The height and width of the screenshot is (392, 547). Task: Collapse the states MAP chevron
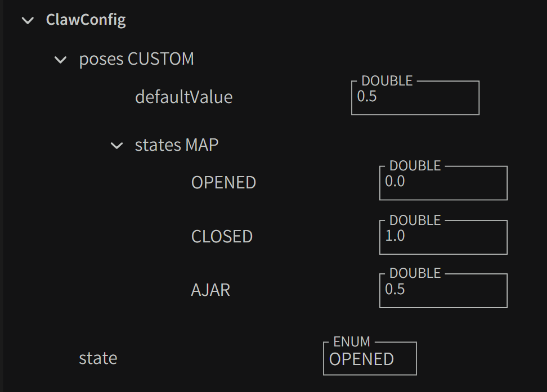pyautogui.click(x=116, y=146)
